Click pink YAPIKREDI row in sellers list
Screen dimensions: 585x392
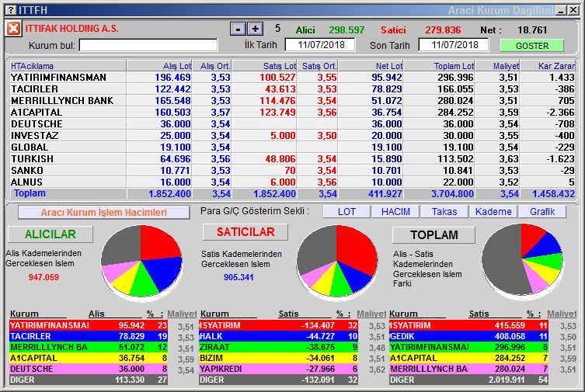pyautogui.click(x=279, y=369)
